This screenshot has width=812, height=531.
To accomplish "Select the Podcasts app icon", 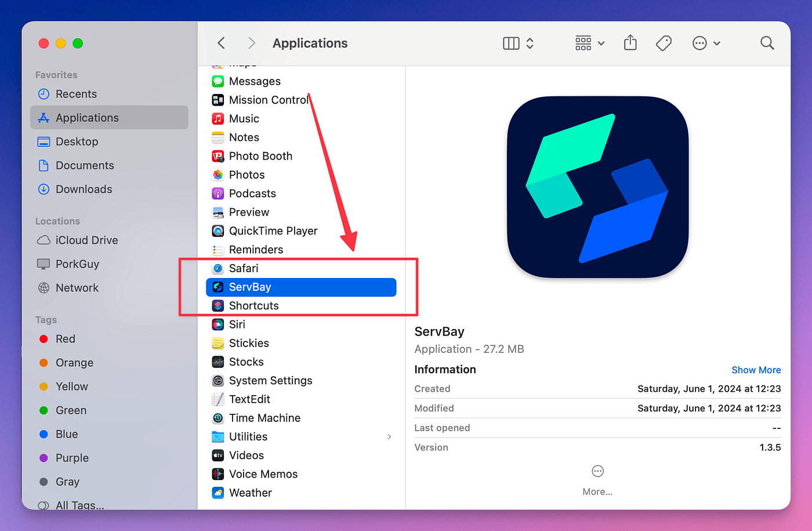I will pos(218,193).
